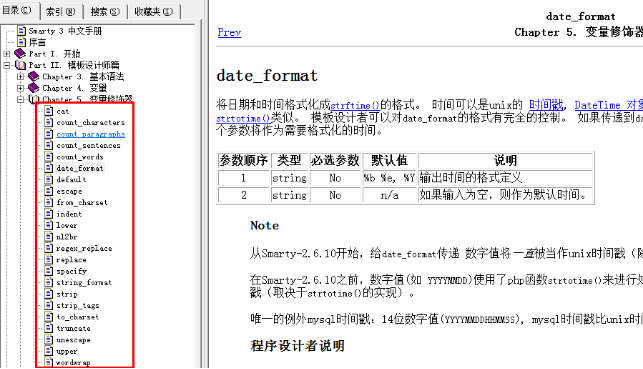The width and height of the screenshot is (643, 369).
Task: Open the DateTime 对象 link
Action: pos(609,105)
